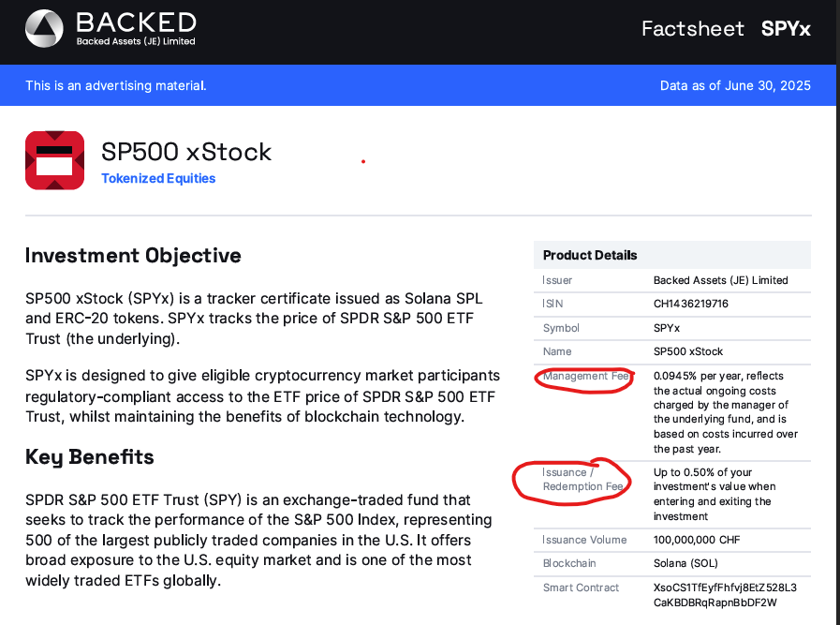This screenshot has width=840, height=625.
Task: Click the Factsheet header label
Action: point(693,28)
